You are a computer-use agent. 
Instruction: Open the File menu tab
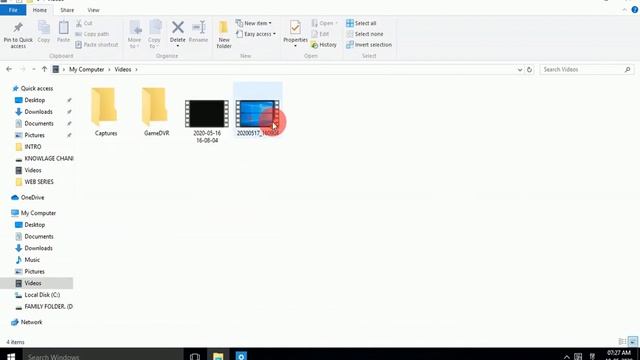[x=13, y=10]
